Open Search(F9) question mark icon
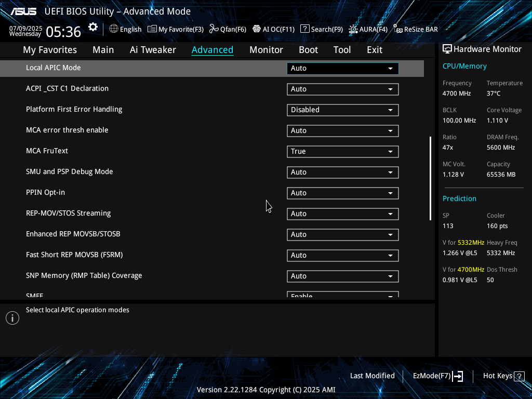This screenshot has width=532, height=399. (305, 29)
